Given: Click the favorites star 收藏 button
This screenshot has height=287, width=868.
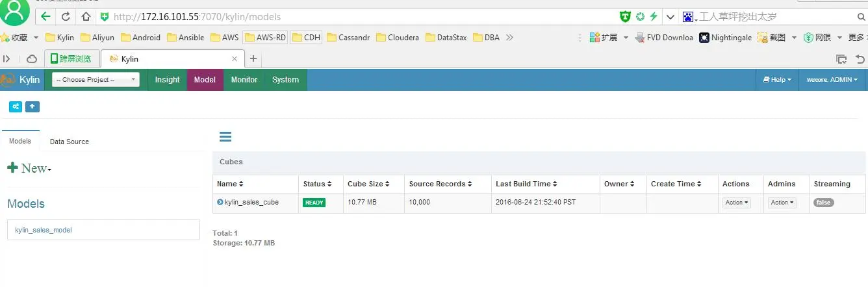Looking at the screenshot, I should click(x=14, y=37).
